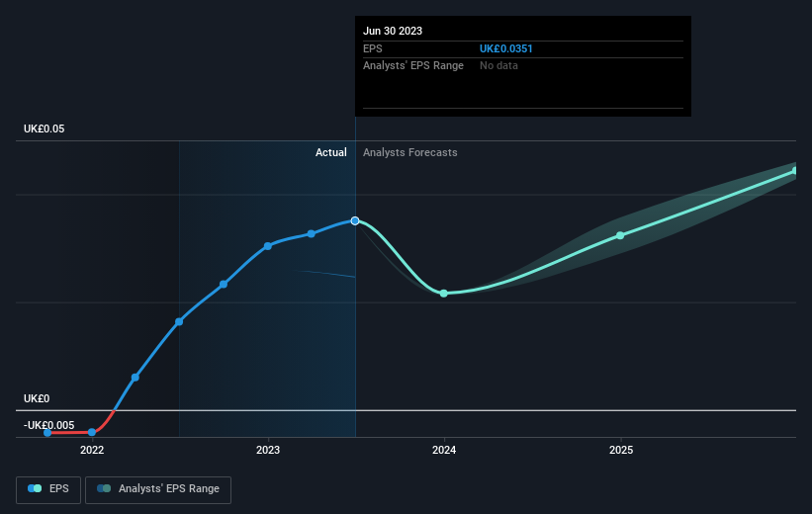Screen dimensions: 812x514
Task: Click the EPS row label in the tooltip
Action: click(x=372, y=48)
